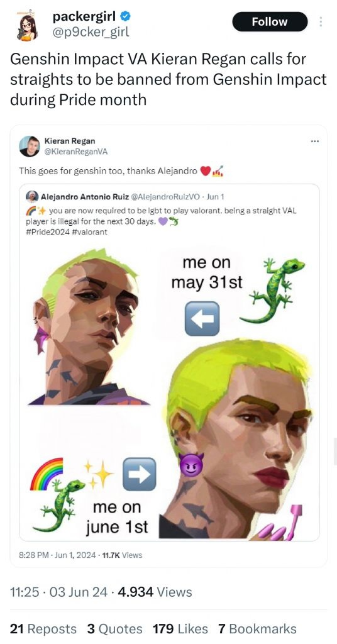
Task: Open packergirl's profile avatar
Action: (28, 25)
